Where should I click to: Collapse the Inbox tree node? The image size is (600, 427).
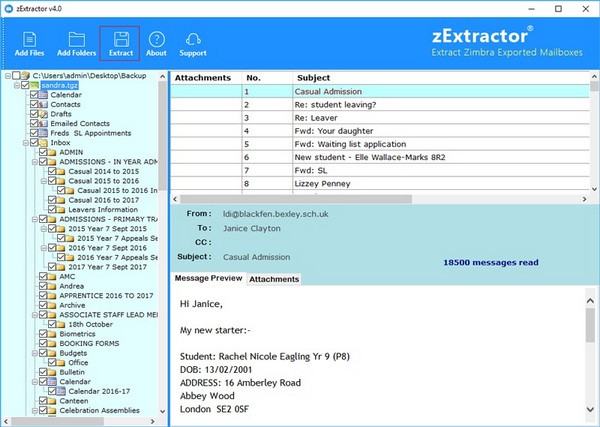(x=26, y=143)
